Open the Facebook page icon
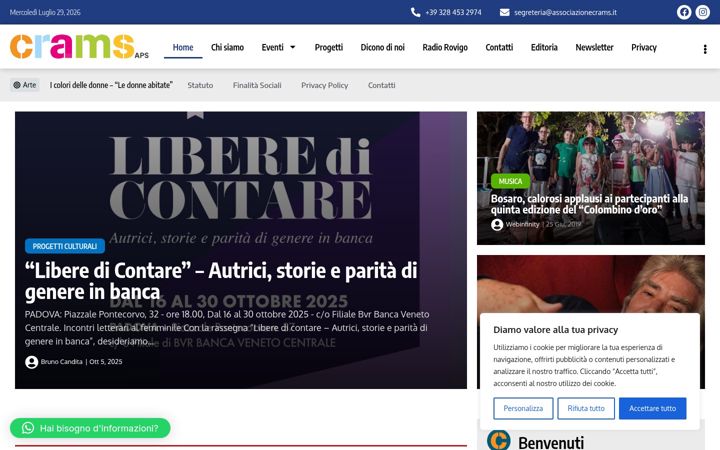720x450 pixels. [x=684, y=12]
